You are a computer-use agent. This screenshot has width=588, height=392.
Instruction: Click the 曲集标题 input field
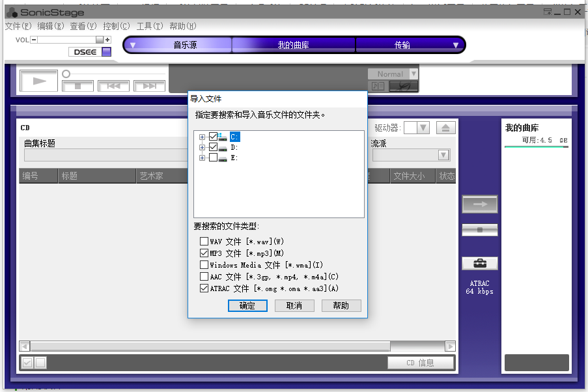click(x=105, y=155)
